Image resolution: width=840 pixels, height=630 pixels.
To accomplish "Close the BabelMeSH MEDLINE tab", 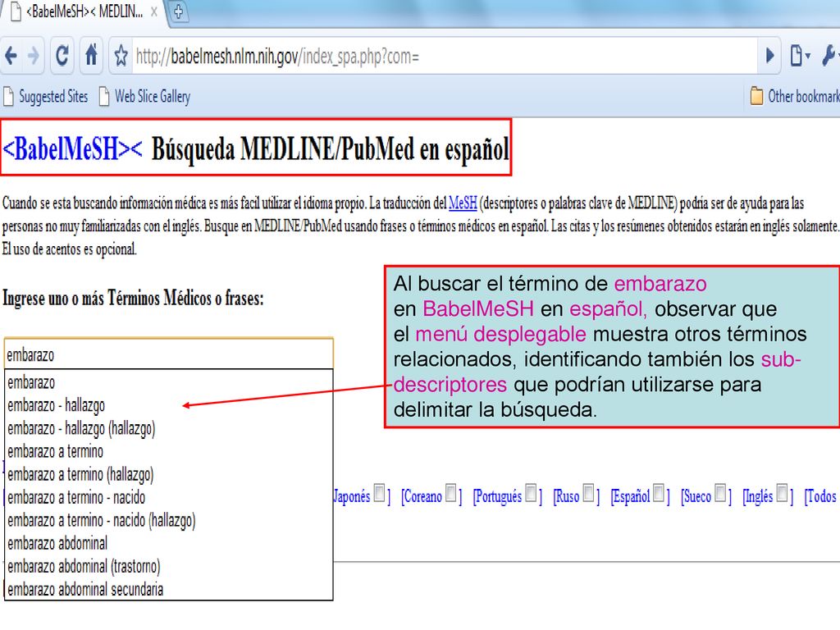I will coord(153,11).
